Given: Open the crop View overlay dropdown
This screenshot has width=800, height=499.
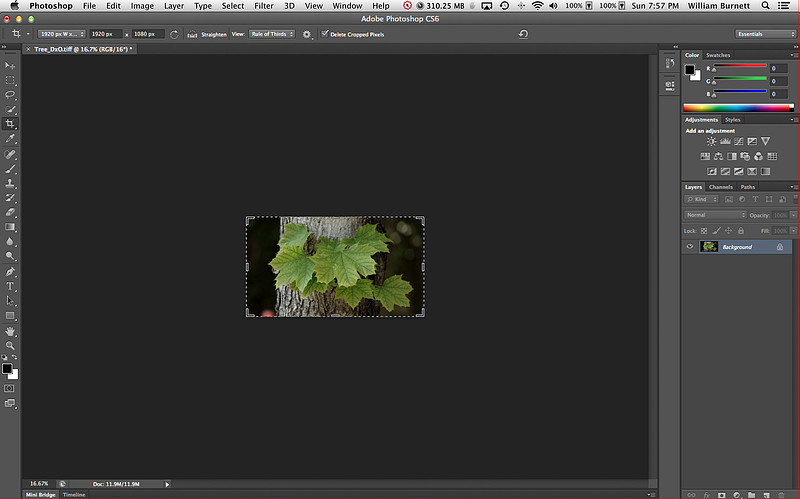Looking at the screenshot, I should click(x=271, y=34).
